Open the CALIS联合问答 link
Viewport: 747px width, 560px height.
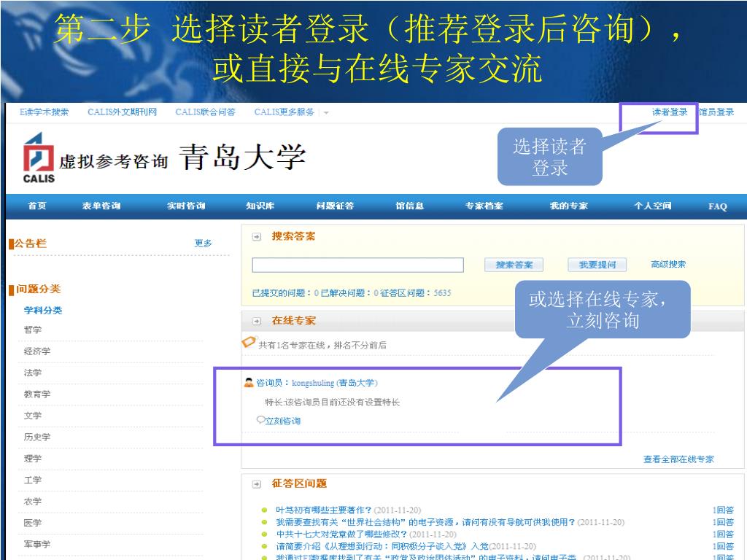coord(205,112)
